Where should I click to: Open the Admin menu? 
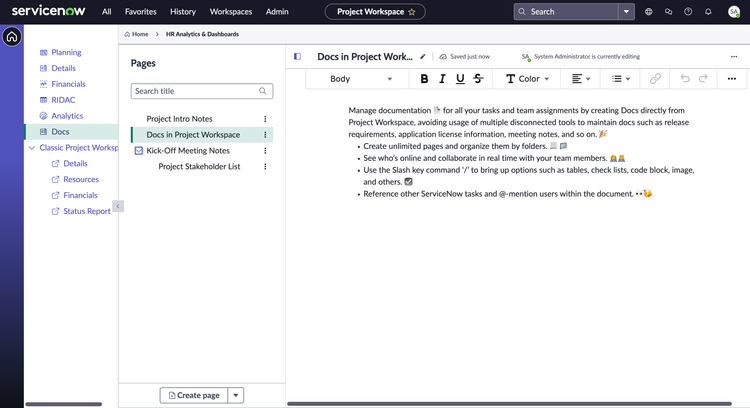coord(277,11)
